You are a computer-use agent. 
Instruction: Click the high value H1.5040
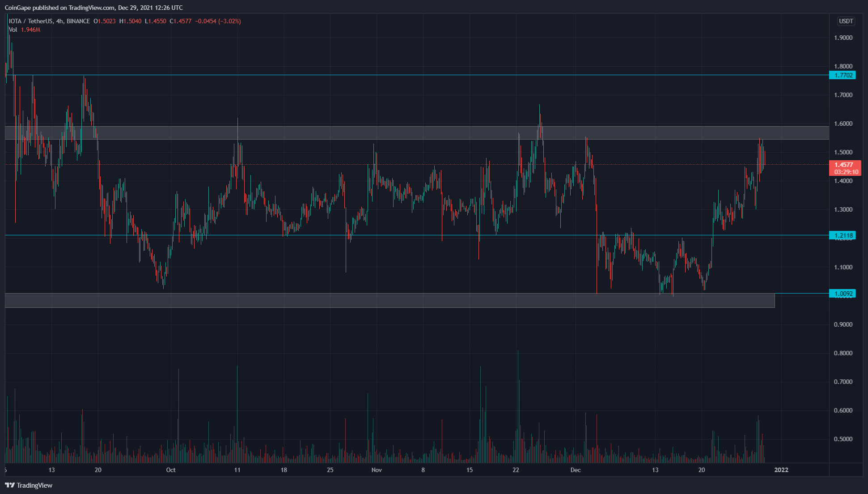tap(131, 21)
